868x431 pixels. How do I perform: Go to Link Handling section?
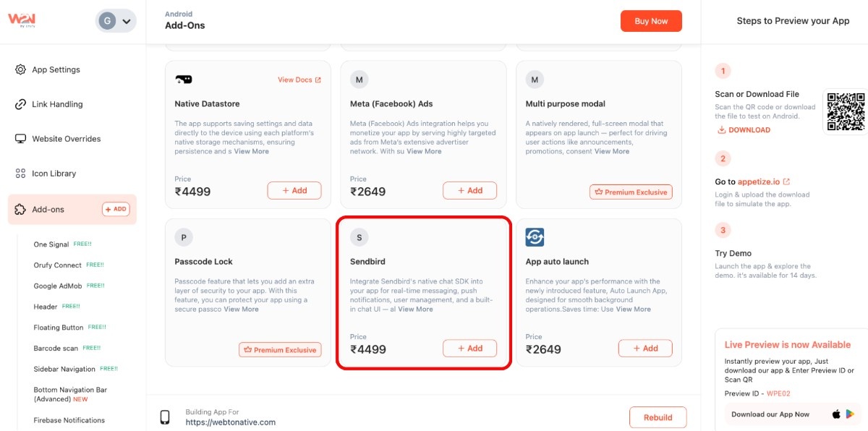57,104
